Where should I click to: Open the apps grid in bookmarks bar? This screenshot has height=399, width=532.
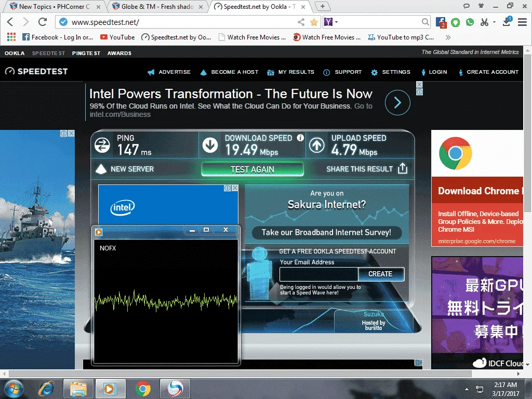point(11,37)
